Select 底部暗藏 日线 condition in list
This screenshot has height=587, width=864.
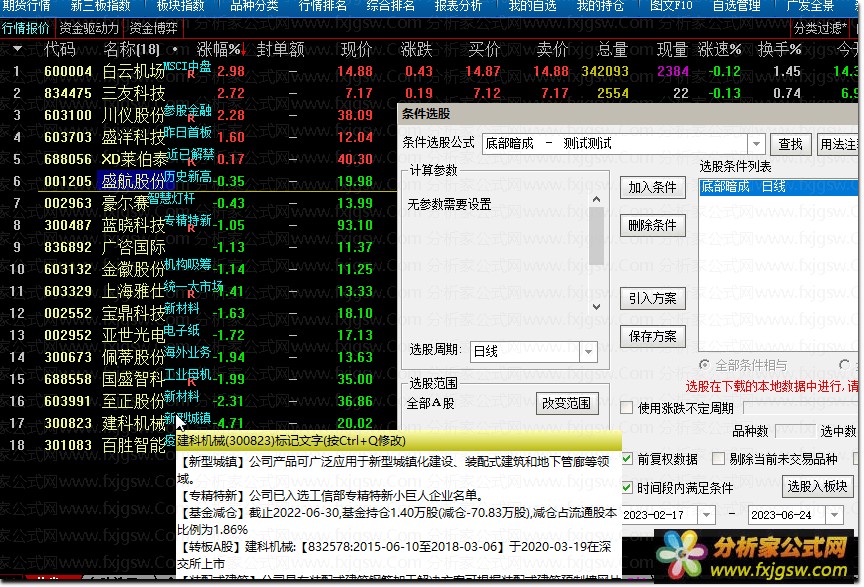click(778, 187)
